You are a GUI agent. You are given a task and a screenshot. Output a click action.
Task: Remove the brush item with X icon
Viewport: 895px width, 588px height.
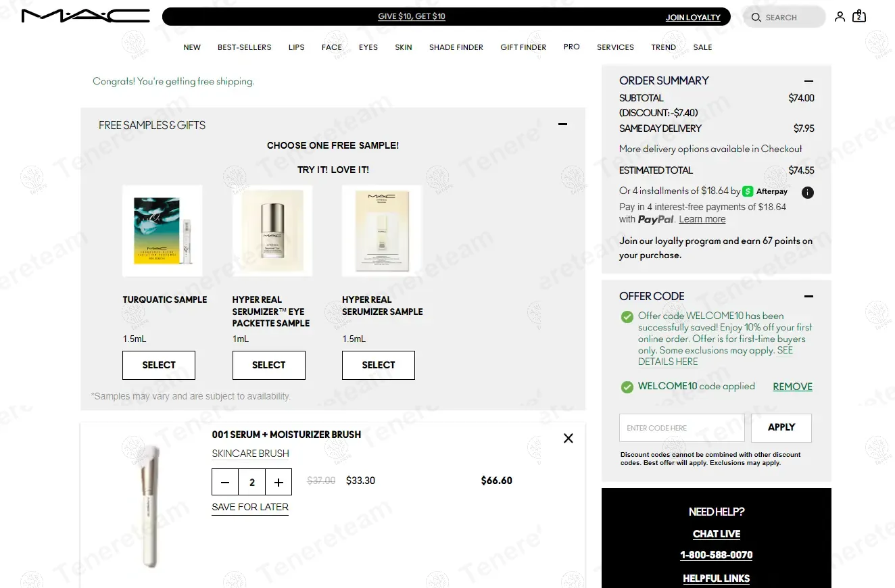(x=569, y=438)
